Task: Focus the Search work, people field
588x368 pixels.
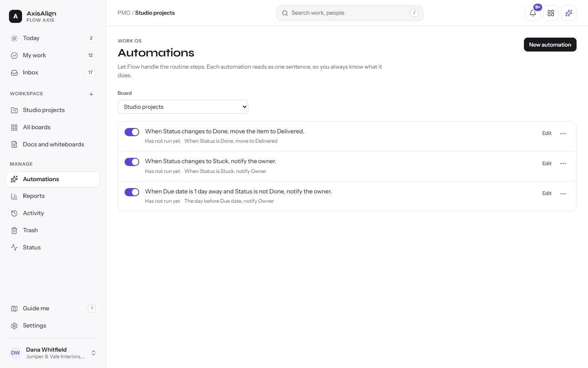Action: point(350,13)
